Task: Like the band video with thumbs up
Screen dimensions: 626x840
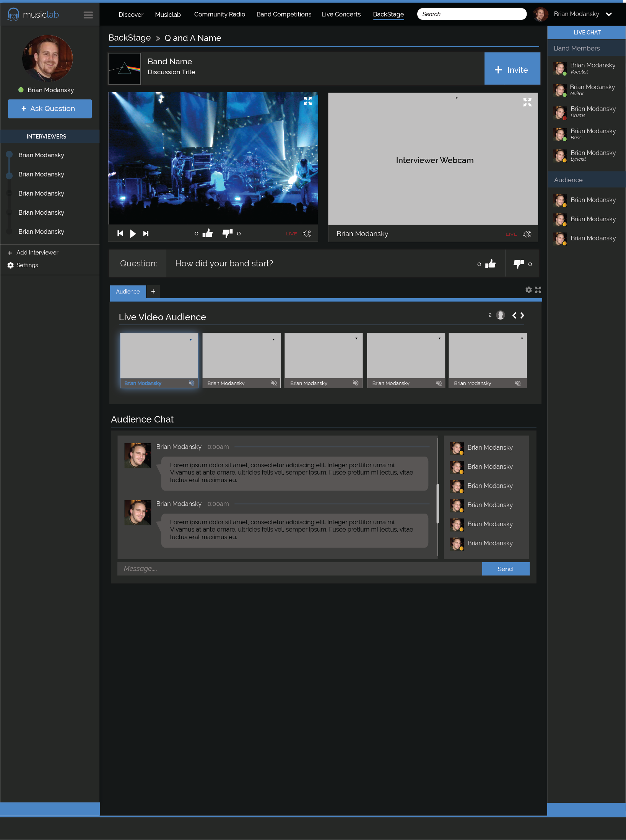Action: pos(208,233)
